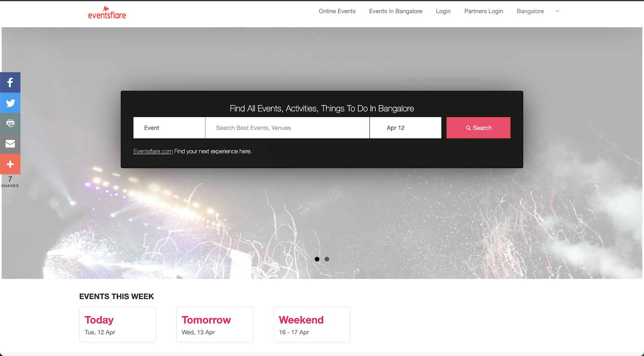This screenshot has width=644, height=356.
Task: Share on Facebook via sidebar icon
Action: 10,82
